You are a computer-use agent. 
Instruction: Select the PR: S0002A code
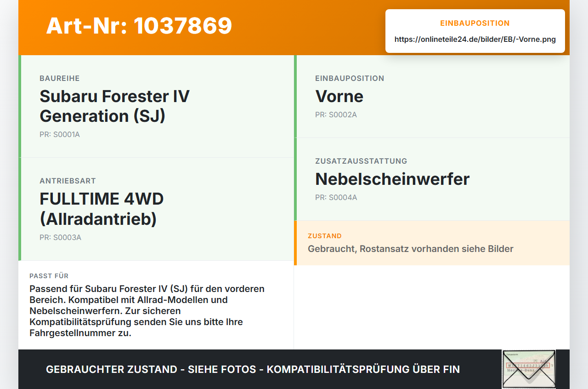(336, 115)
